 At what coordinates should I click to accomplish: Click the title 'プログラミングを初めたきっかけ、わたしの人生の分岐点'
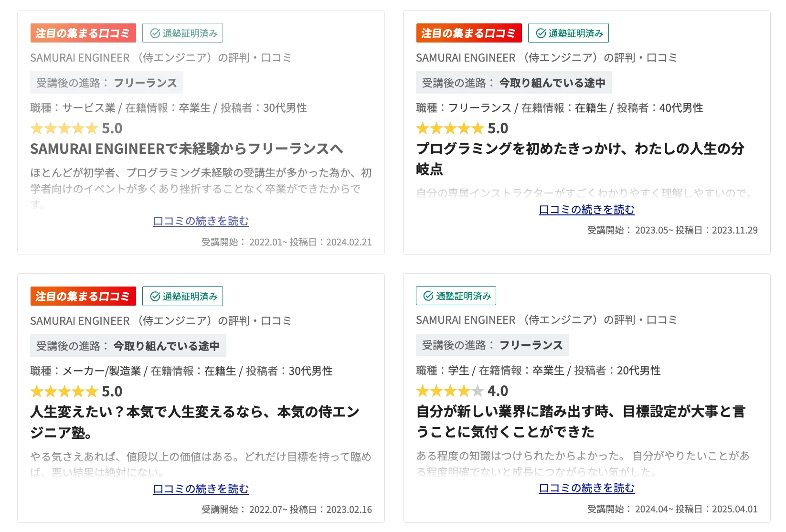[580, 159]
